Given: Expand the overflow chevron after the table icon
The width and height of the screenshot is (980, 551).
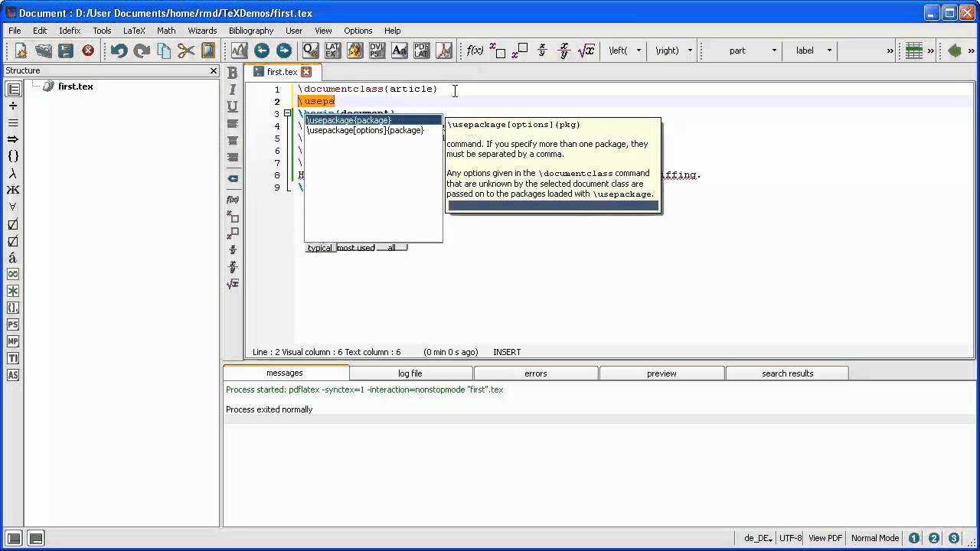Looking at the screenshot, I should coord(931,51).
